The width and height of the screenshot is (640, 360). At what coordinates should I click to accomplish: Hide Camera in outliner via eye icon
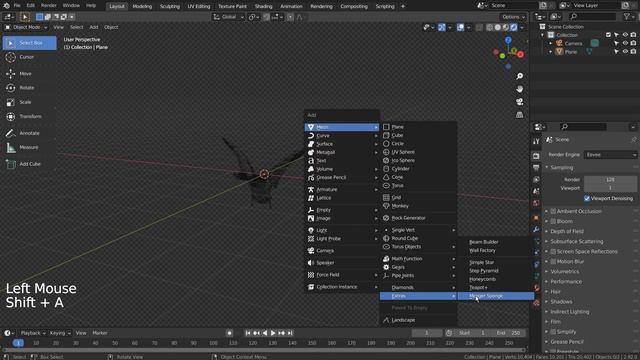click(625, 43)
